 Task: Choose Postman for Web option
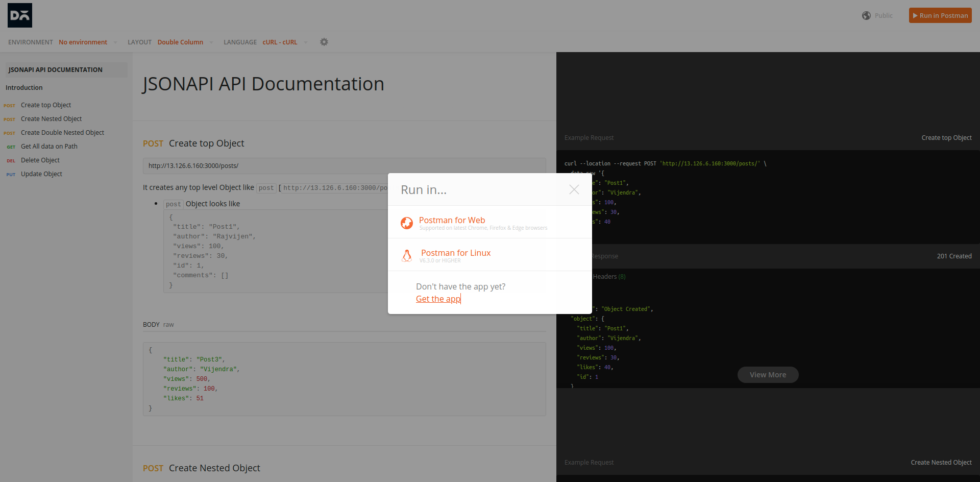(490, 222)
